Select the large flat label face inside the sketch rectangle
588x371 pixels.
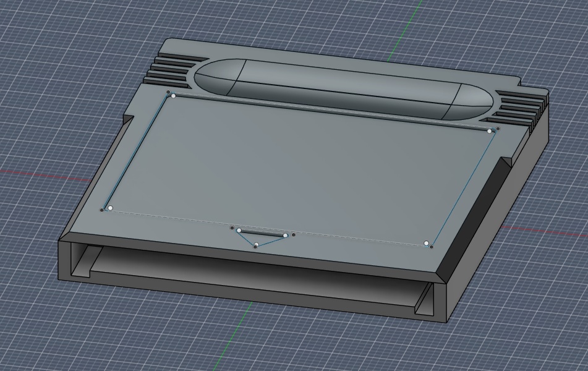(x=300, y=169)
